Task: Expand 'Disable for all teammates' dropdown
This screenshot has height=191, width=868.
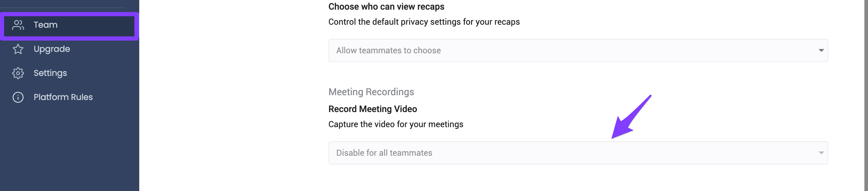Action: [578, 153]
